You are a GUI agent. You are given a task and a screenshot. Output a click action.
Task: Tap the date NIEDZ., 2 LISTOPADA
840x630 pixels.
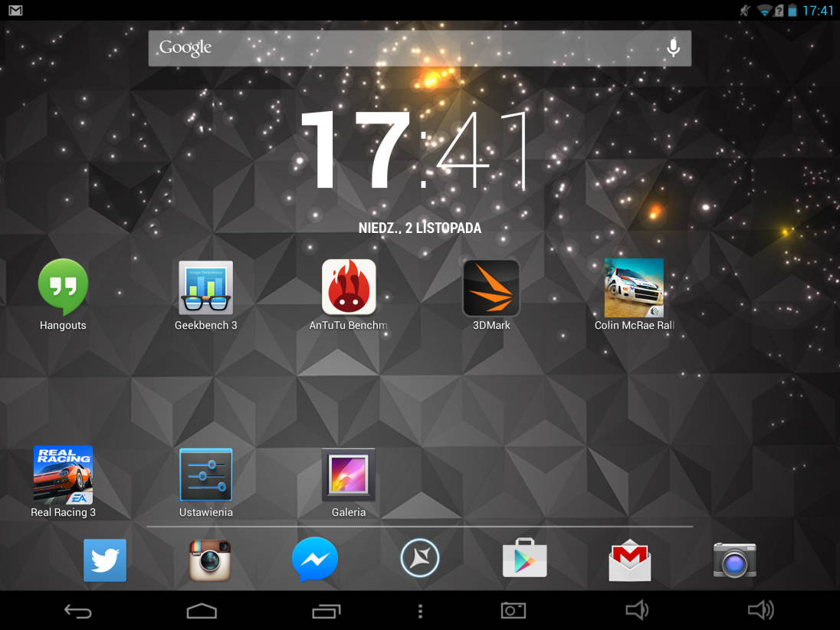419,228
